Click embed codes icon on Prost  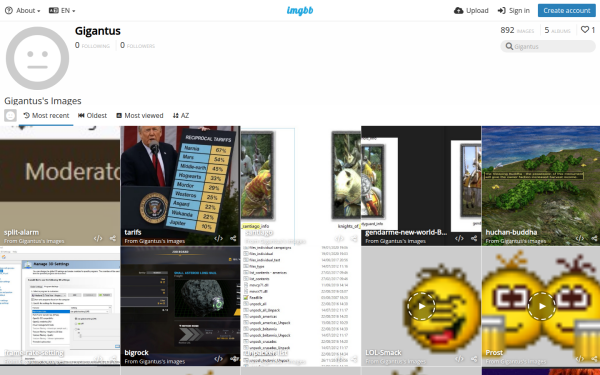pyautogui.click(x=580, y=359)
